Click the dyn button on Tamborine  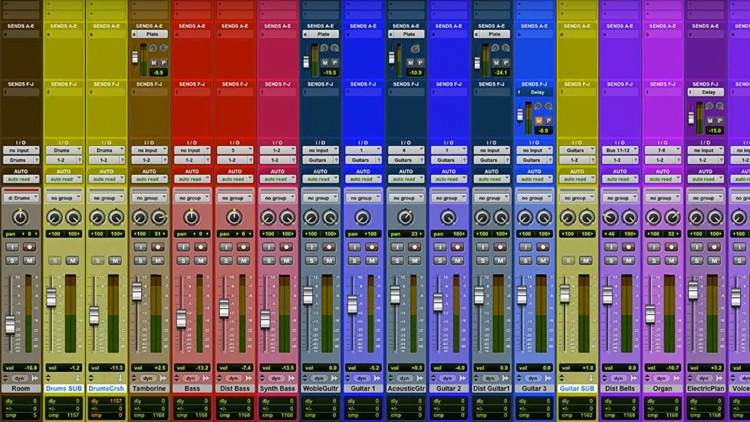(x=148, y=378)
